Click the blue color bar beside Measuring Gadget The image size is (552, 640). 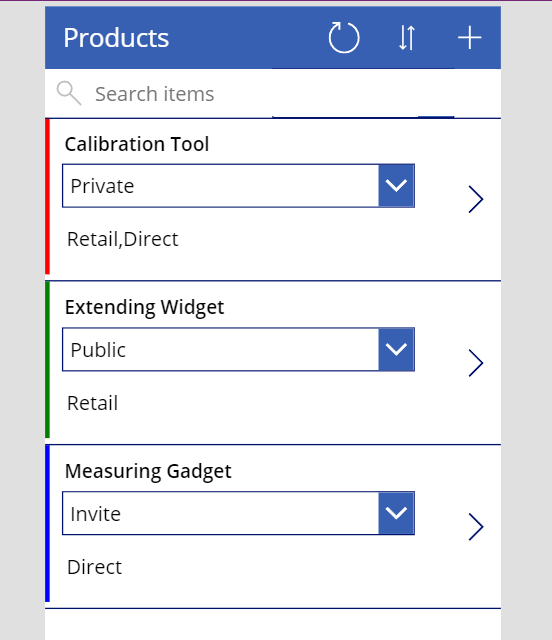47,524
